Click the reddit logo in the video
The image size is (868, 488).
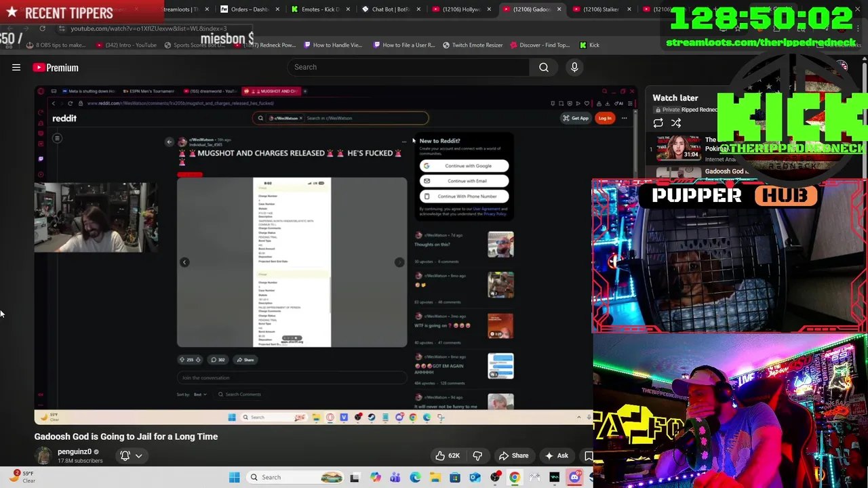[64, 118]
